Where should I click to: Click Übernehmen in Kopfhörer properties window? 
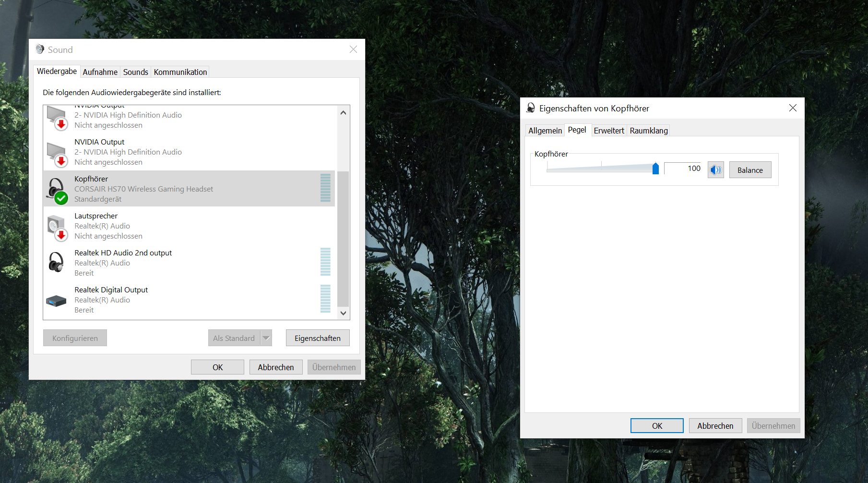pyautogui.click(x=773, y=426)
